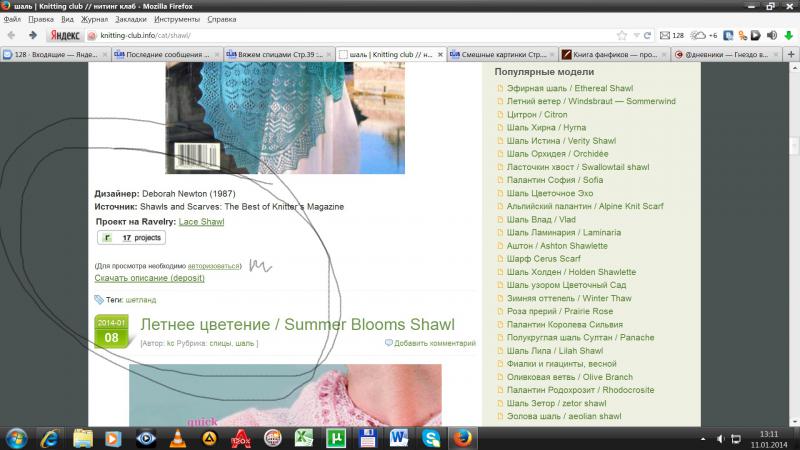Open Excel from the taskbar
The height and width of the screenshot is (450, 800).
[304, 438]
